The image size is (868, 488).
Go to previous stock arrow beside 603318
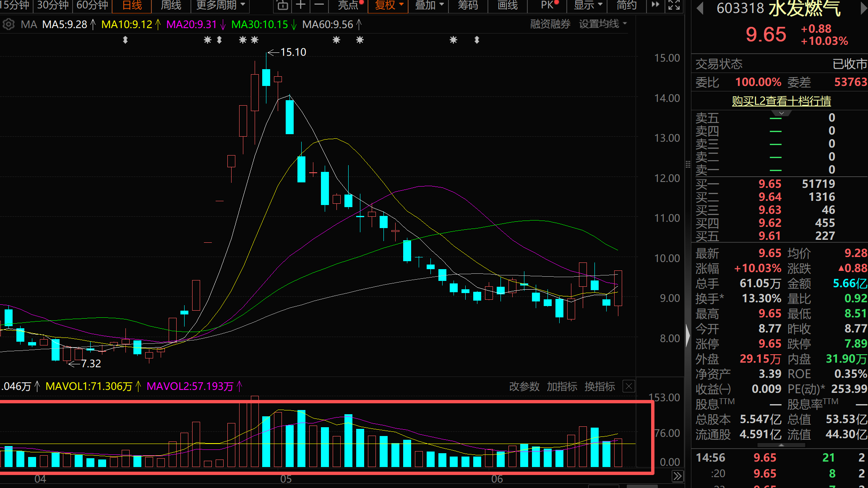point(699,9)
